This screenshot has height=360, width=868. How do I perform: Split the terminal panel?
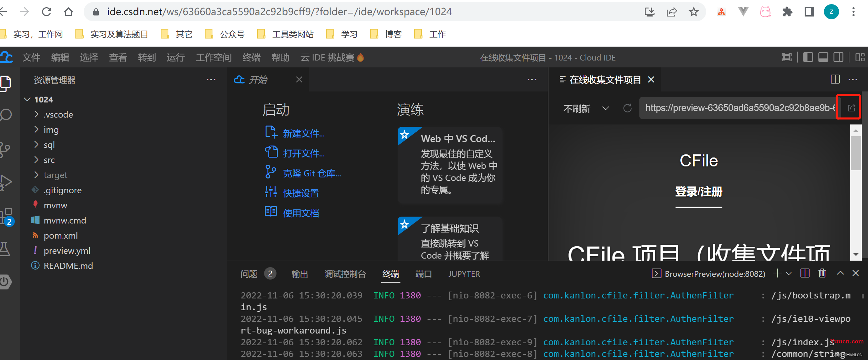805,273
